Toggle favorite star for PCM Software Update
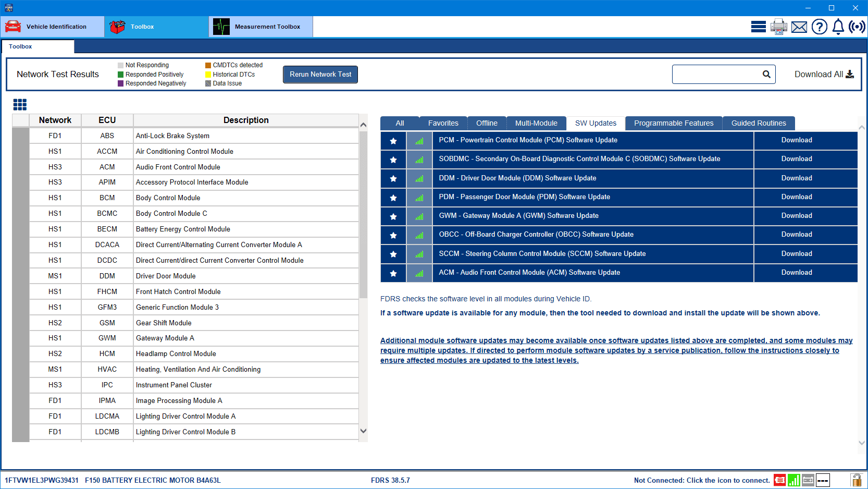The image size is (868, 489). 393,141
